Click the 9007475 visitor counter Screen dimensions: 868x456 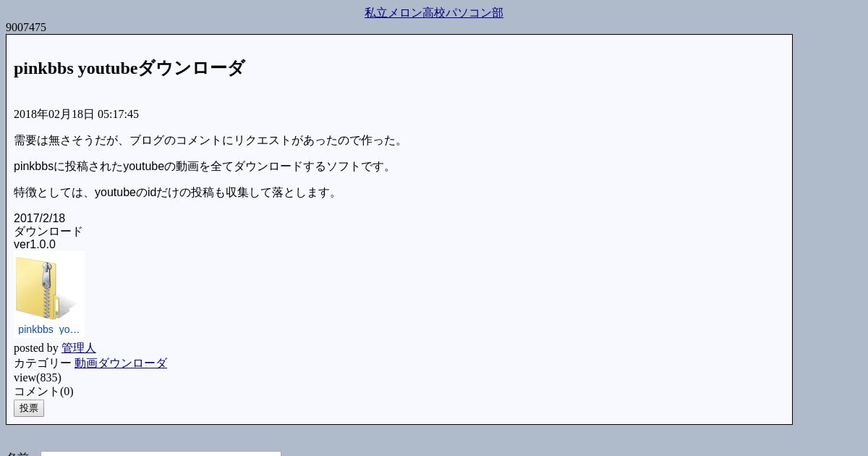26,28
